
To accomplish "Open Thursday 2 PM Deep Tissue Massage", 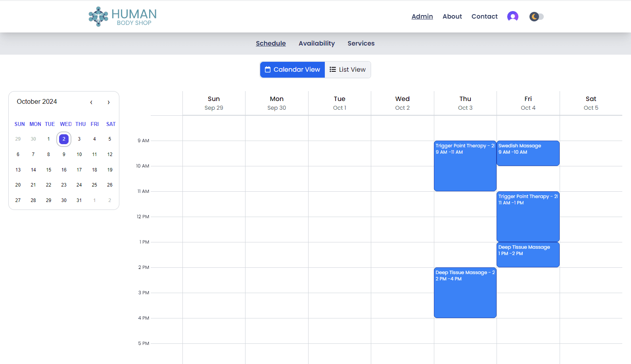I will tap(465, 293).
